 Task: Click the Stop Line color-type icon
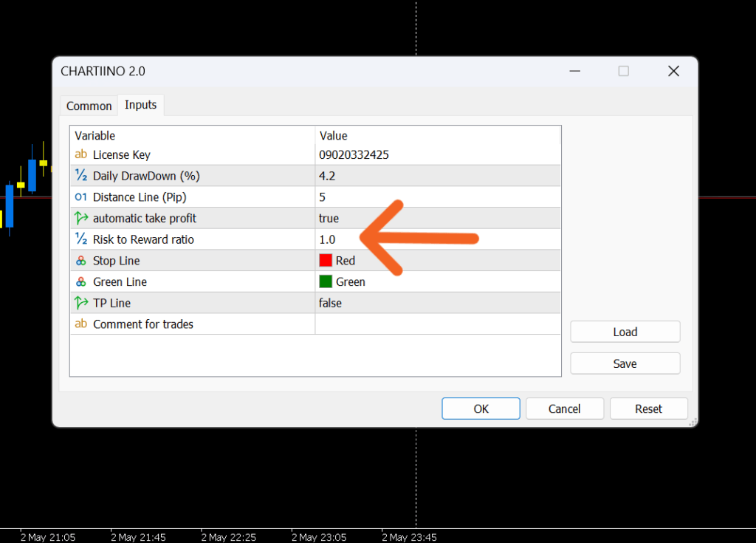81,261
